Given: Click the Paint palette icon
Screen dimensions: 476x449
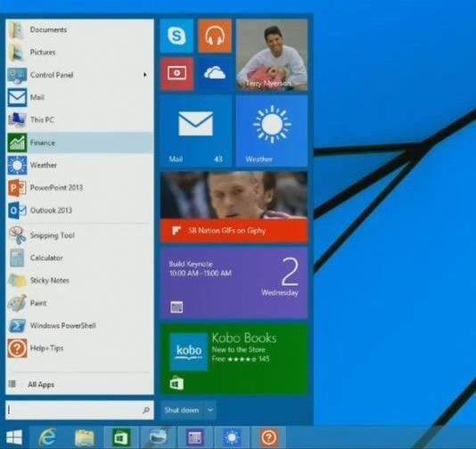Looking at the screenshot, I should pos(17,303).
